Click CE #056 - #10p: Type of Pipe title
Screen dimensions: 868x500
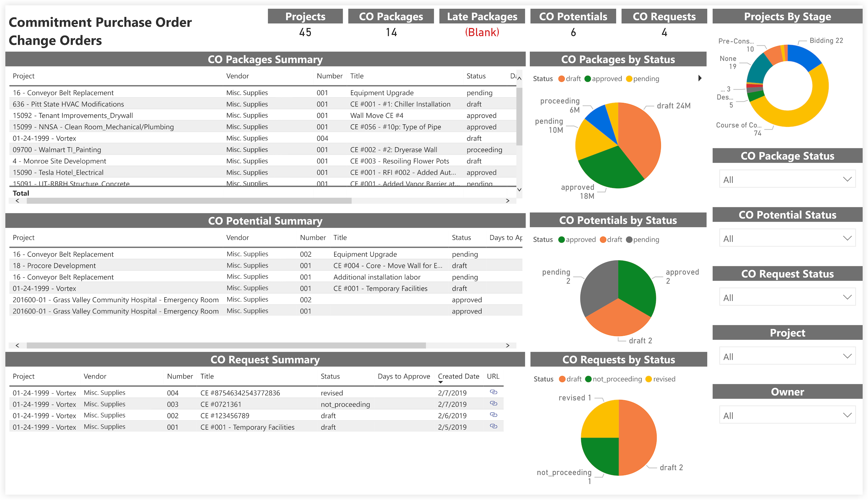[395, 127]
